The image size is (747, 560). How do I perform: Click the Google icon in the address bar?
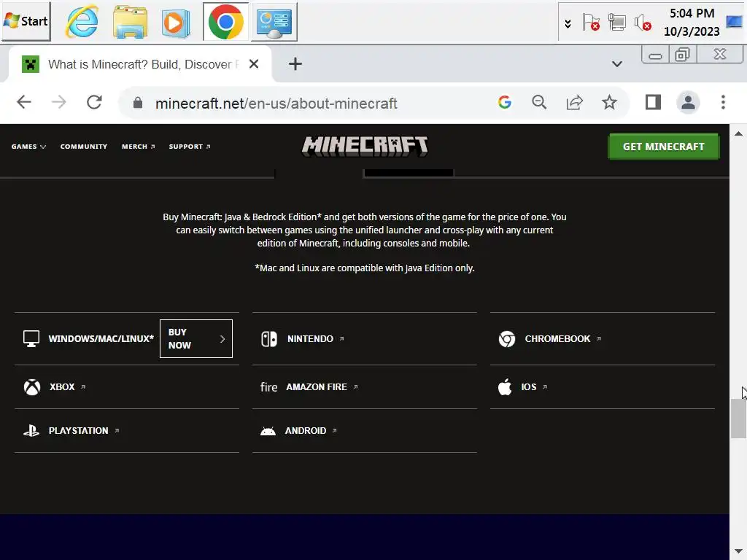point(505,102)
